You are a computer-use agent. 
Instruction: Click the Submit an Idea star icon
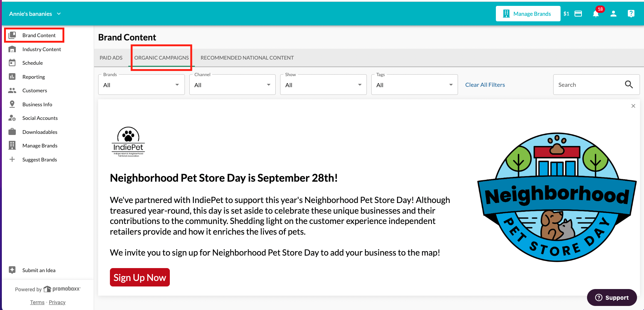(12, 270)
